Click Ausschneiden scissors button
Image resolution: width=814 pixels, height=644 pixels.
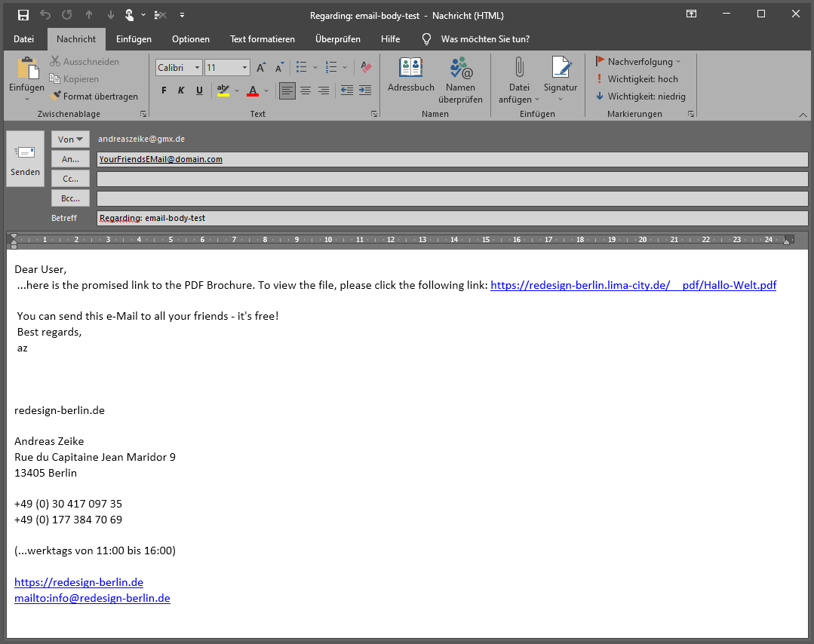(84, 61)
